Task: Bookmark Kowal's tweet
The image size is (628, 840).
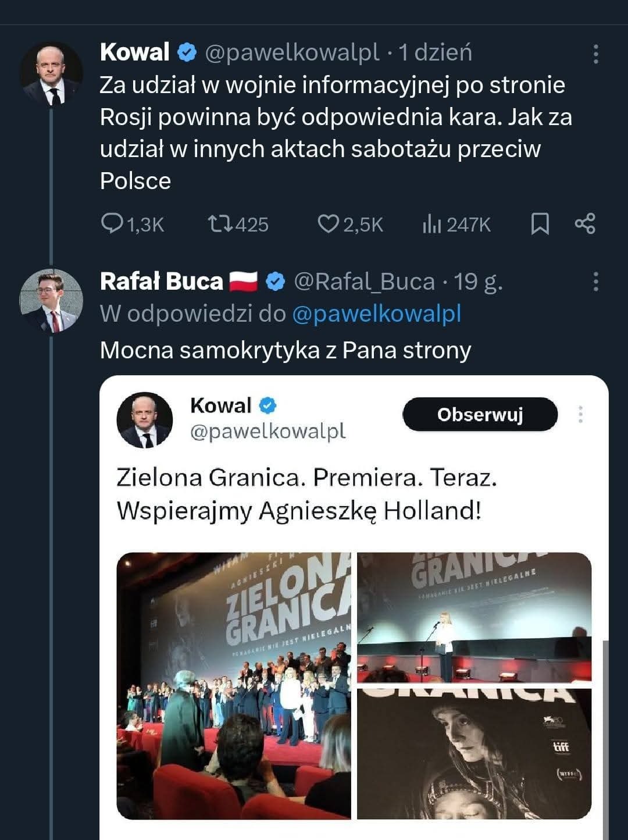Action: 540,224
